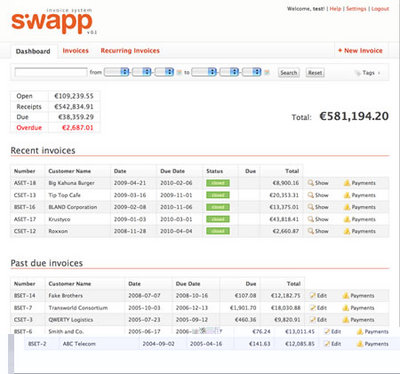
Task: Show invoice BSET-16 magnifier icon
Action: pyautogui.click(x=310, y=207)
